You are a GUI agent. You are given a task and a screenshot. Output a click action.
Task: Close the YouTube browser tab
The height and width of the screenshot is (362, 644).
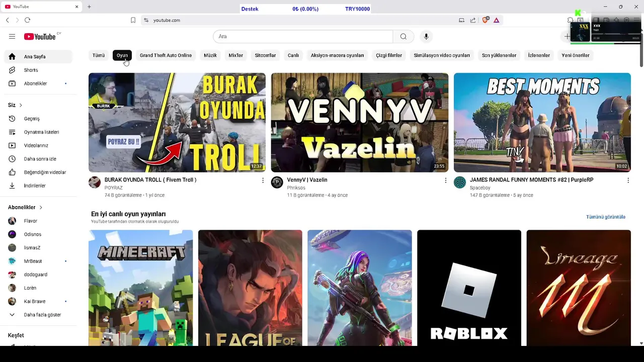coord(77,7)
